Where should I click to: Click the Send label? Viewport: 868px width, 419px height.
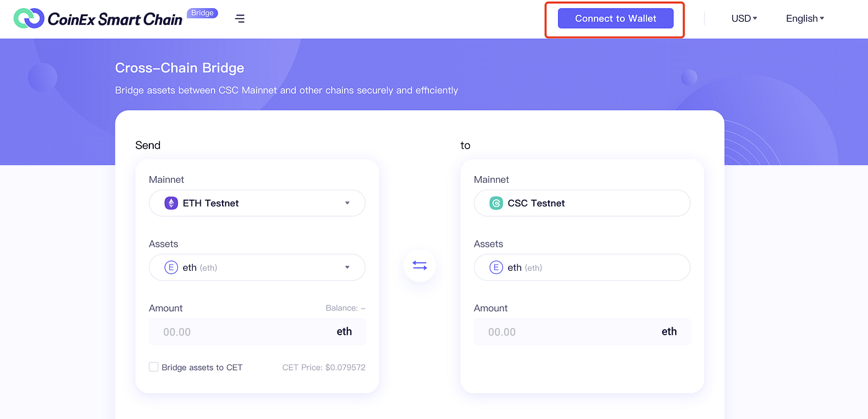[148, 146]
